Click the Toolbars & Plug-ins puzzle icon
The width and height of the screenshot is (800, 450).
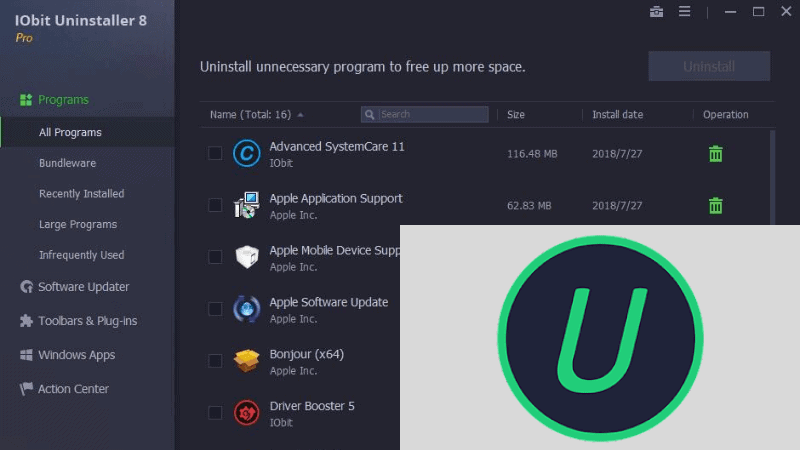tap(26, 320)
